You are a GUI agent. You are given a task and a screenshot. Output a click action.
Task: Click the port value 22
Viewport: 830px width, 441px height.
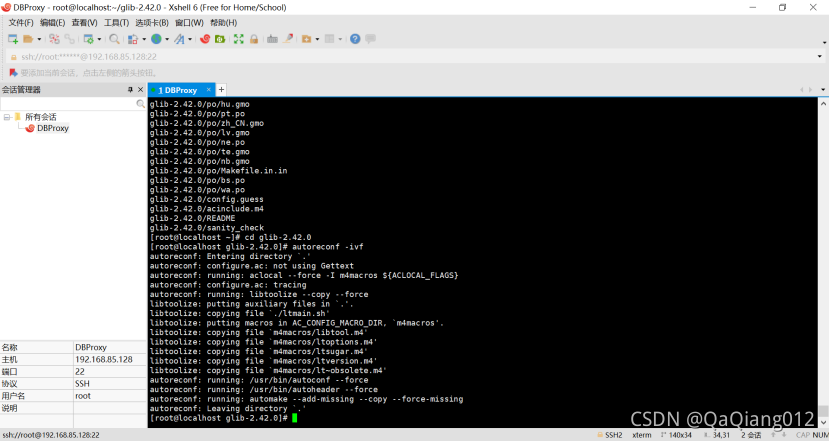coord(80,372)
